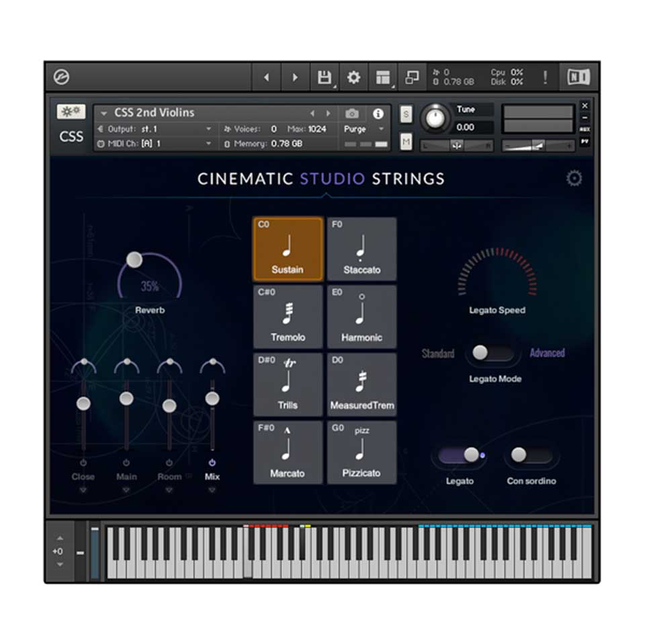Choose the Tremolo articulation button

[288, 317]
